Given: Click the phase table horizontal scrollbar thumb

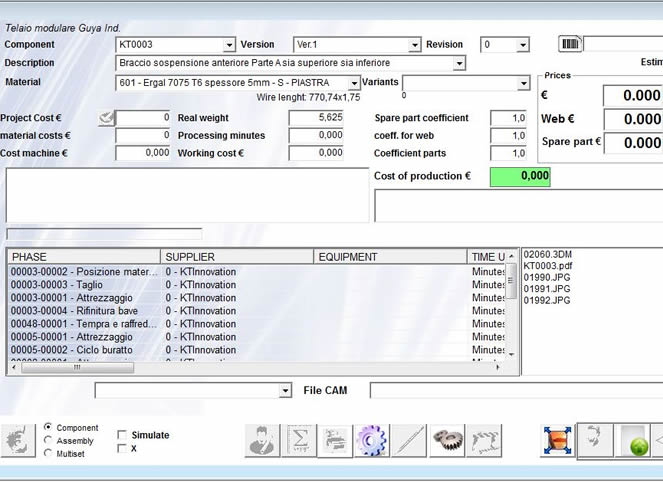Looking at the screenshot, I should pos(77,368).
